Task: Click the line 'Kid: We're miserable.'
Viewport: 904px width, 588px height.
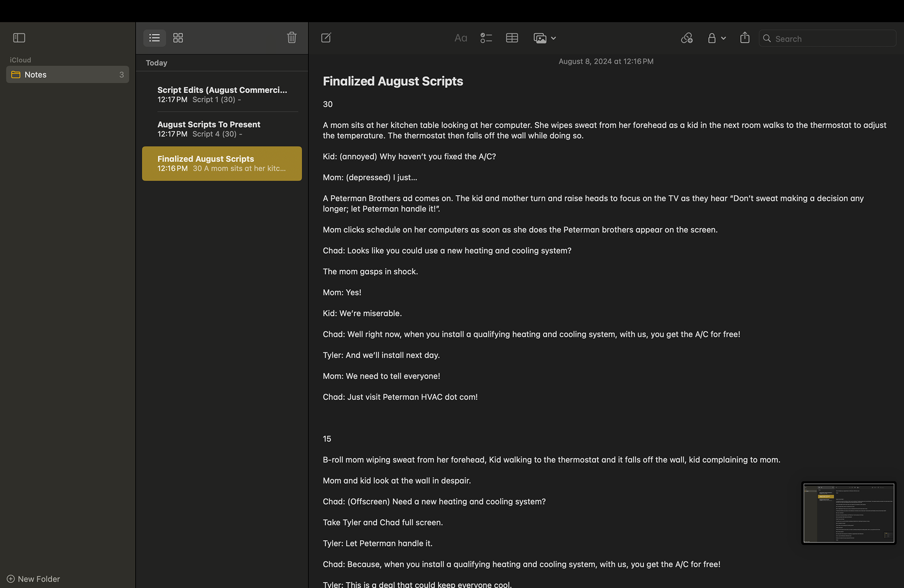Action: click(362, 313)
